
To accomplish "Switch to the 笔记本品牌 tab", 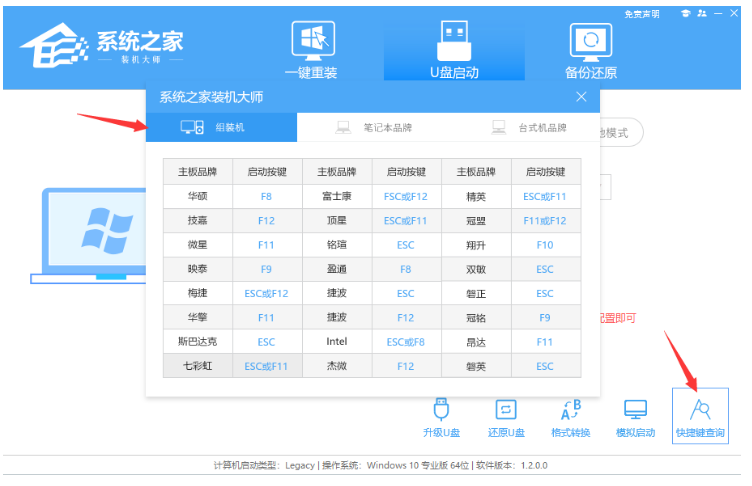I will pyautogui.click(x=373, y=128).
